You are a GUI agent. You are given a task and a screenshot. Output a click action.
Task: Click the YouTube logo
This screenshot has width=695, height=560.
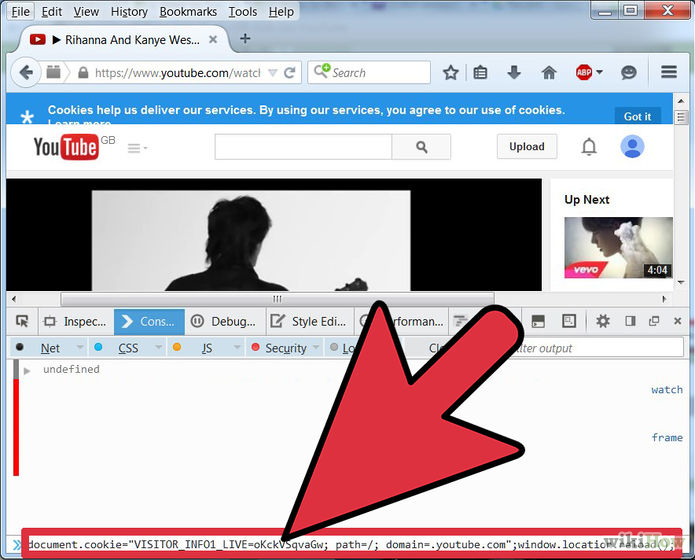click(x=66, y=147)
